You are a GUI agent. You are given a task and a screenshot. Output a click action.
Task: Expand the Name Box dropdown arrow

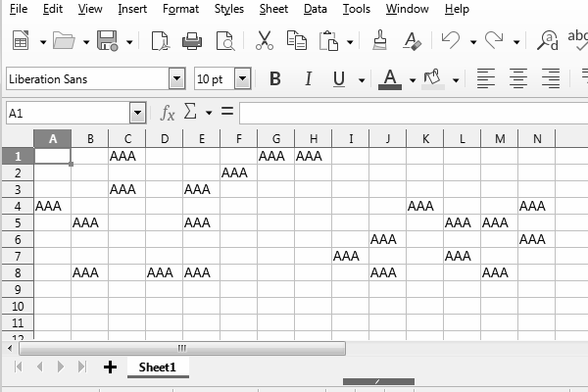click(138, 113)
